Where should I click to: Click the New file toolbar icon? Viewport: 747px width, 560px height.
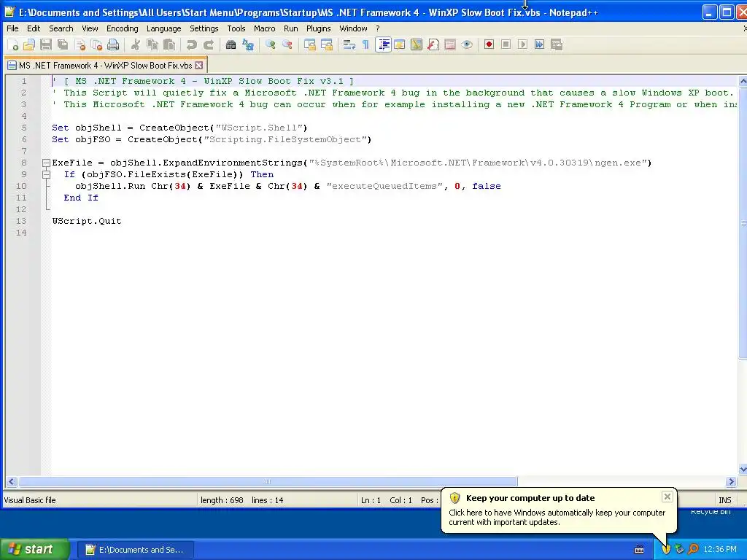tap(13, 44)
